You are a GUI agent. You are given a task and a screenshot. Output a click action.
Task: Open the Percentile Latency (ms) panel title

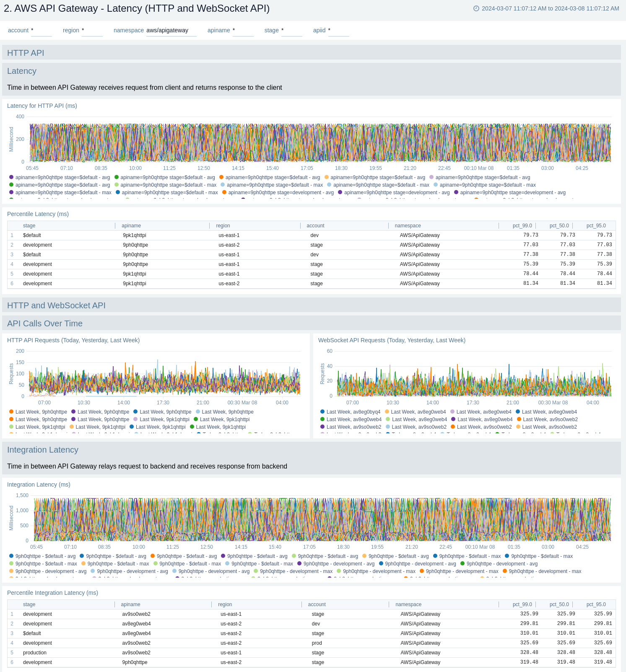(x=38, y=214)
